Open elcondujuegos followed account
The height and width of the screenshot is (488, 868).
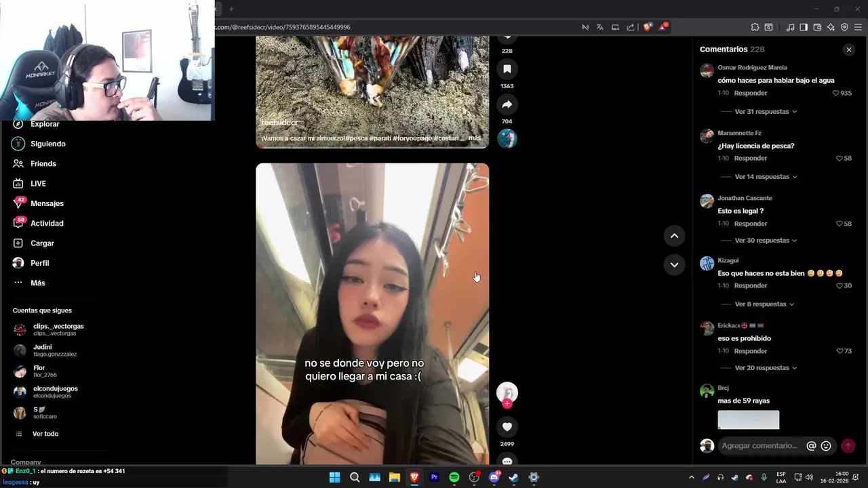45,392
